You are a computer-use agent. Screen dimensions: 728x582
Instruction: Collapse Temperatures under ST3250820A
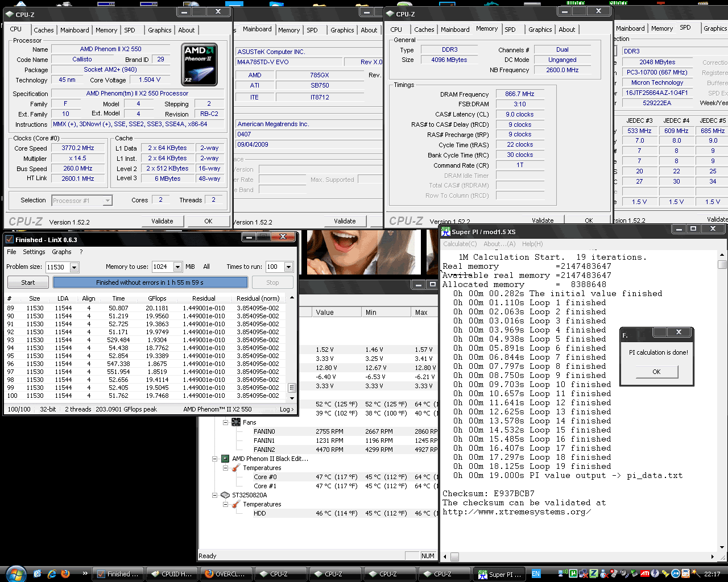click(x=226, y=504)
